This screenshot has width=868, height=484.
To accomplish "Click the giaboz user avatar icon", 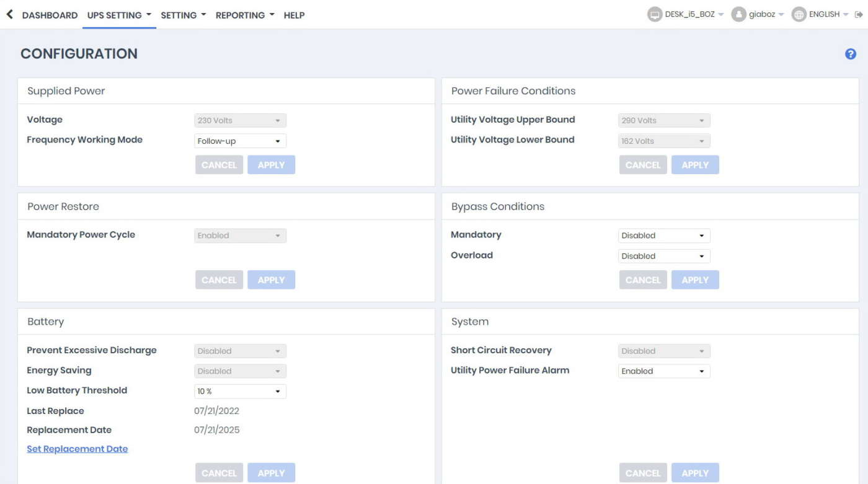I will (x=738, y=14).
